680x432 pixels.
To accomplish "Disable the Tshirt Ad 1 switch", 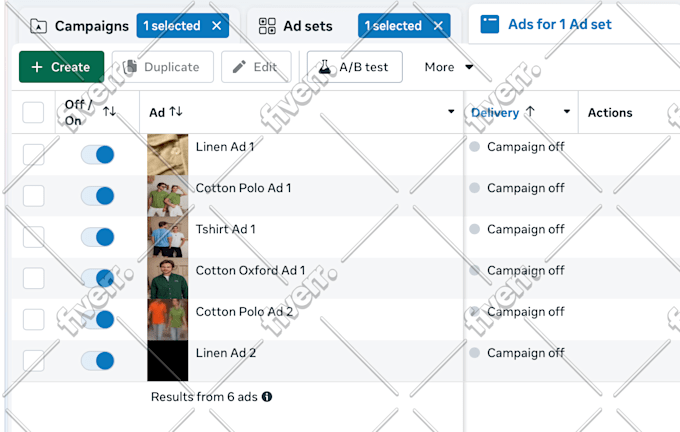I will [98, 237].
